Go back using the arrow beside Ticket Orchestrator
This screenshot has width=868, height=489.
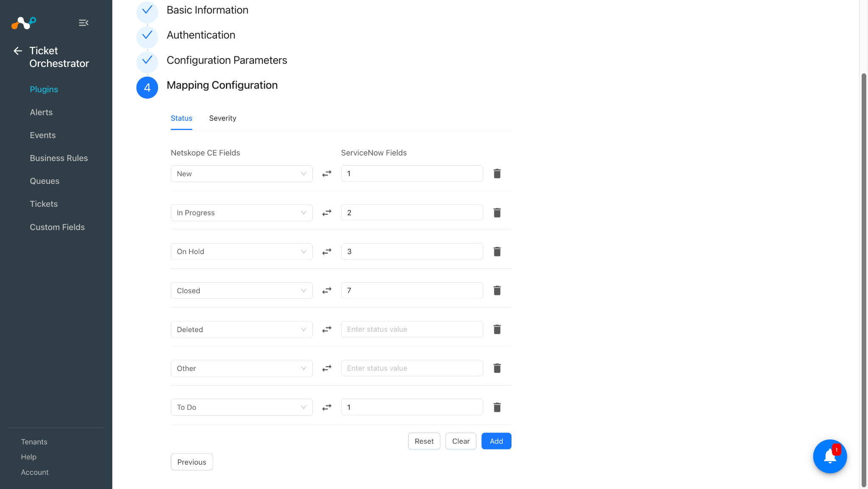click(18, 51)
